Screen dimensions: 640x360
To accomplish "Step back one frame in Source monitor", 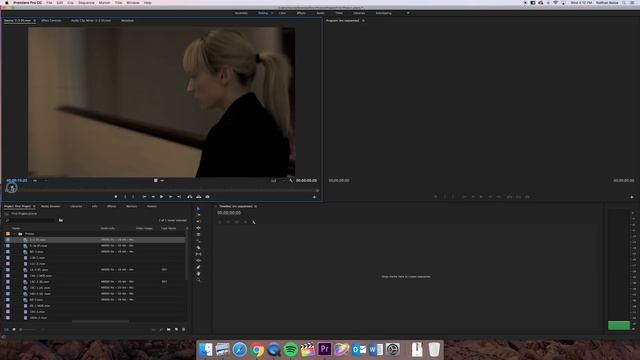I will [x=153, y=197].
